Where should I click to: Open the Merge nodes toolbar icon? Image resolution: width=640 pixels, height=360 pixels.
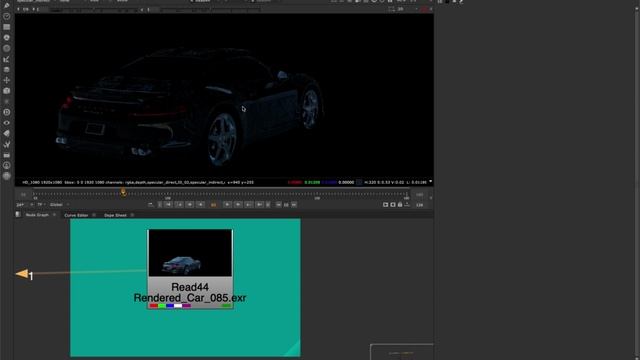7,70
